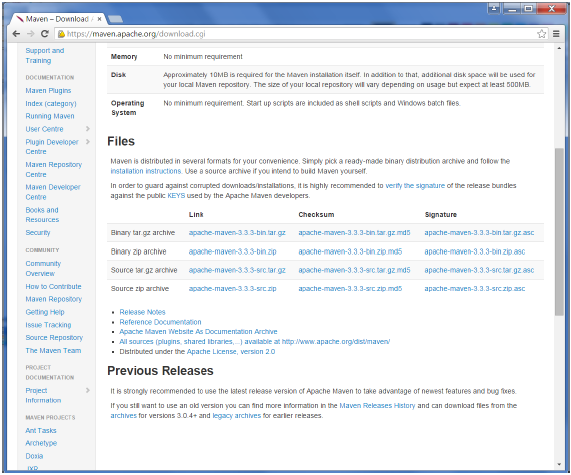Expand Project Information sidebar chevron

88,390
